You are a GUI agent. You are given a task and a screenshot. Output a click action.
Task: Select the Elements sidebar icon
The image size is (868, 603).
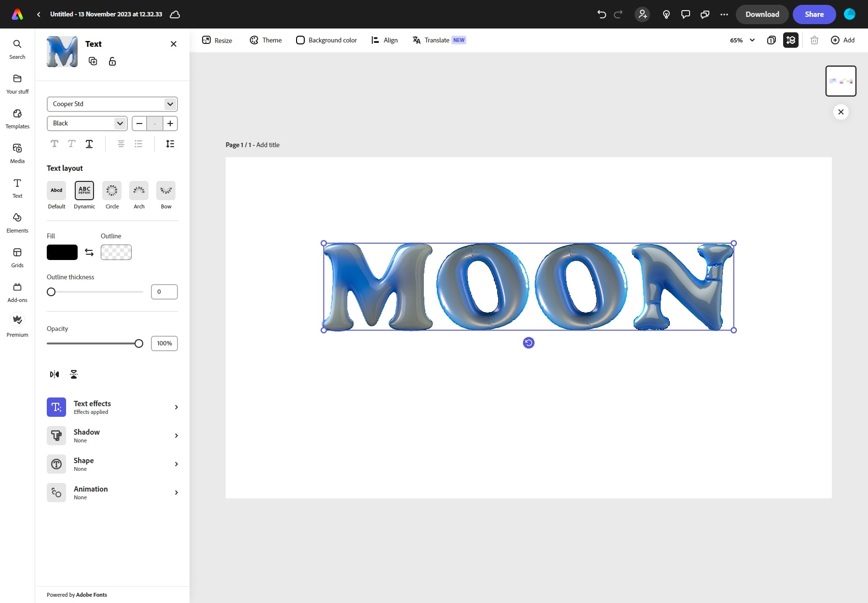tap(17, 222)
